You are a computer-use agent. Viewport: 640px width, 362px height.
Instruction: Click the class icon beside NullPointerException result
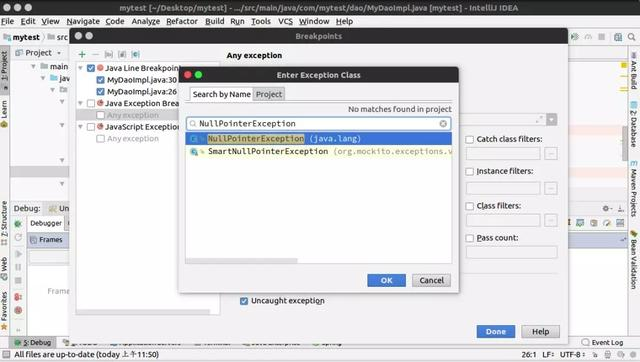(194, 139)
